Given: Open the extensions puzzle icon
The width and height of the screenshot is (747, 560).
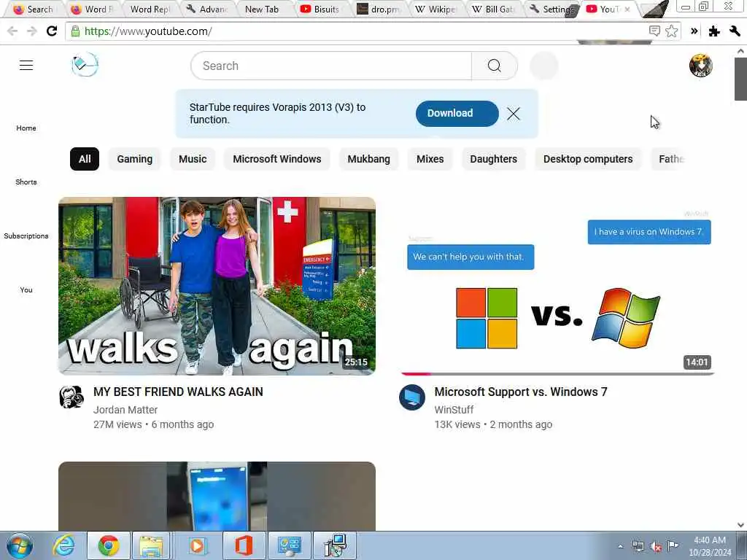Looking at the screenshot, I should click(x=713, y=31).
